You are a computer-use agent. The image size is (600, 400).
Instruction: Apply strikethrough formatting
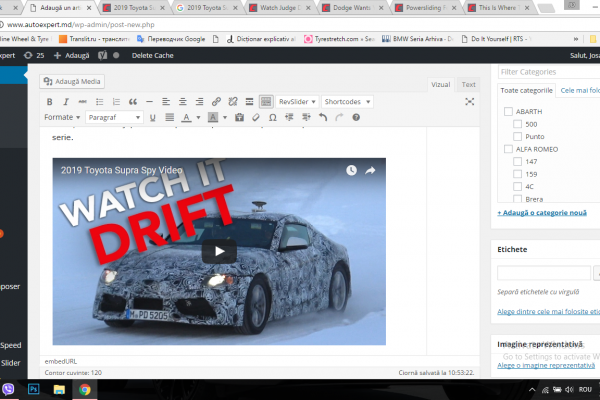click(x=82, y=102)
